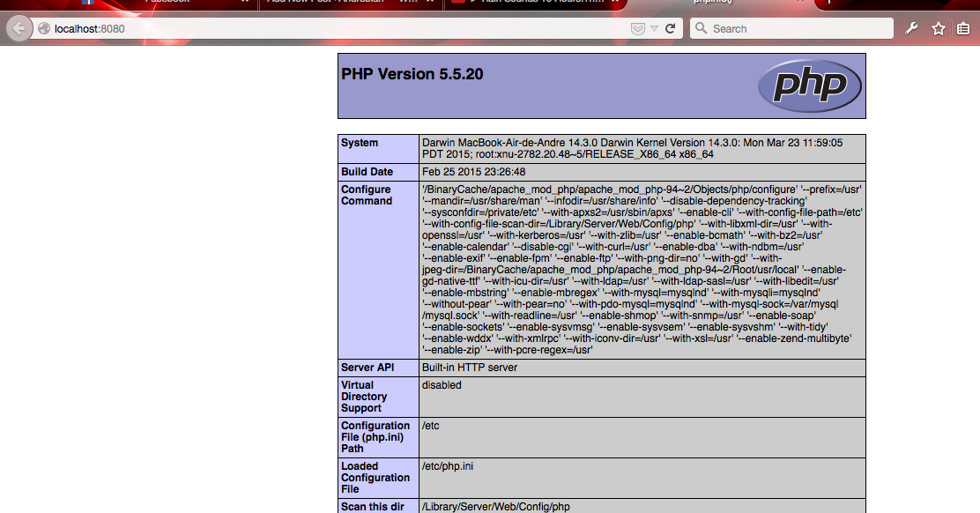
Task: Open developer tools wrench icon
Action: point(911,29)
